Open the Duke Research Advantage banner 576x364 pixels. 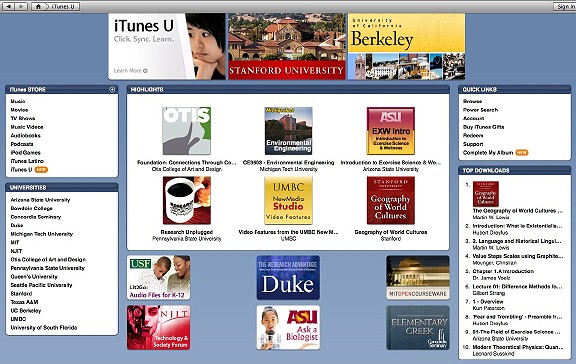288,278
